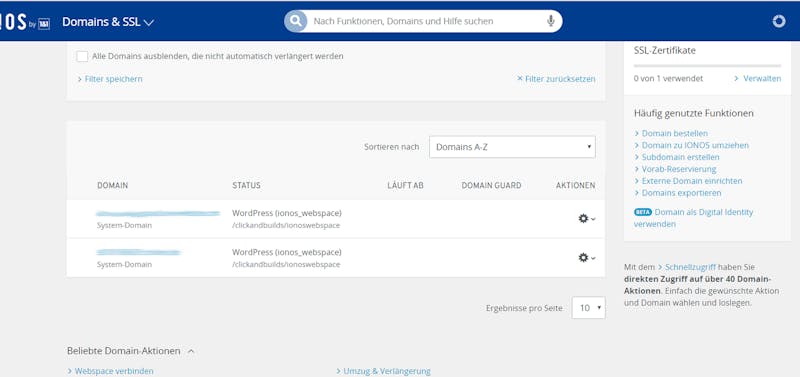Open the 'Domains A-Z' sort dropdown
The image size is (800, 377).
click(x=512, y=147)
